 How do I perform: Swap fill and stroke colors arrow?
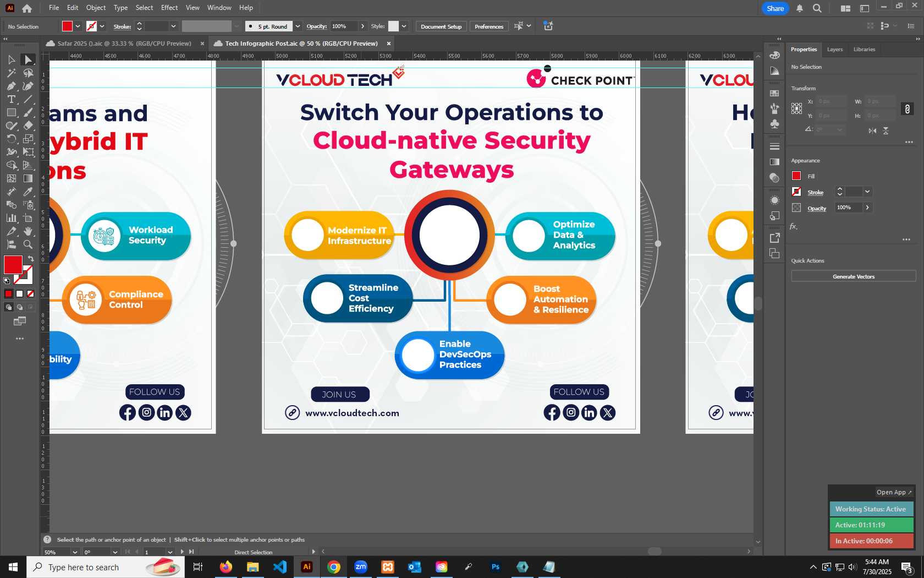(x=31, y=258)
